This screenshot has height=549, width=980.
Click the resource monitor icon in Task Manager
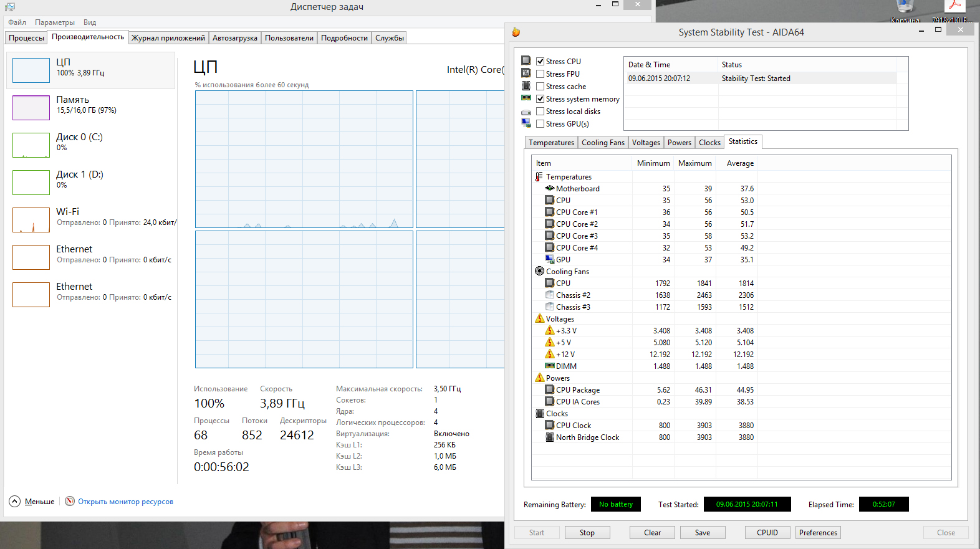pyautogui.click(x=70, y=501)
